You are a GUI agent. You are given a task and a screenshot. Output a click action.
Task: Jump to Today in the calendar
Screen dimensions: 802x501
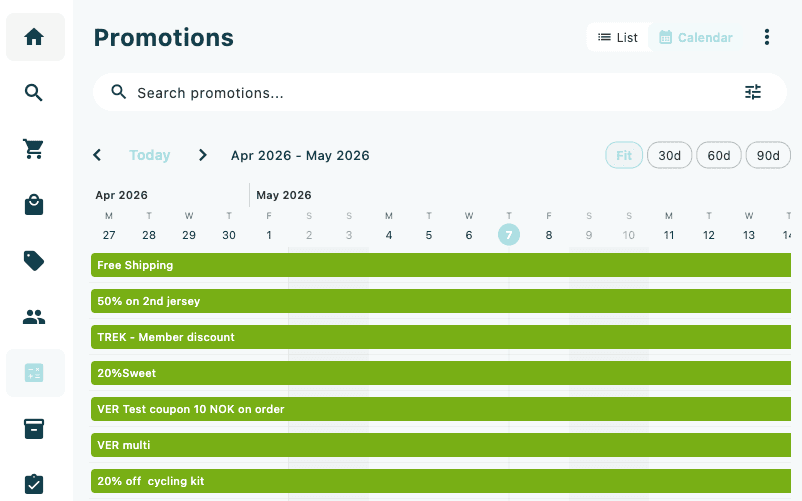point(149,155)
